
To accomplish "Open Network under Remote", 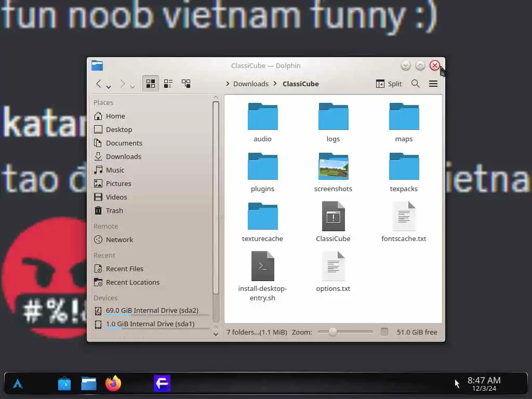I will click(152, 240).
